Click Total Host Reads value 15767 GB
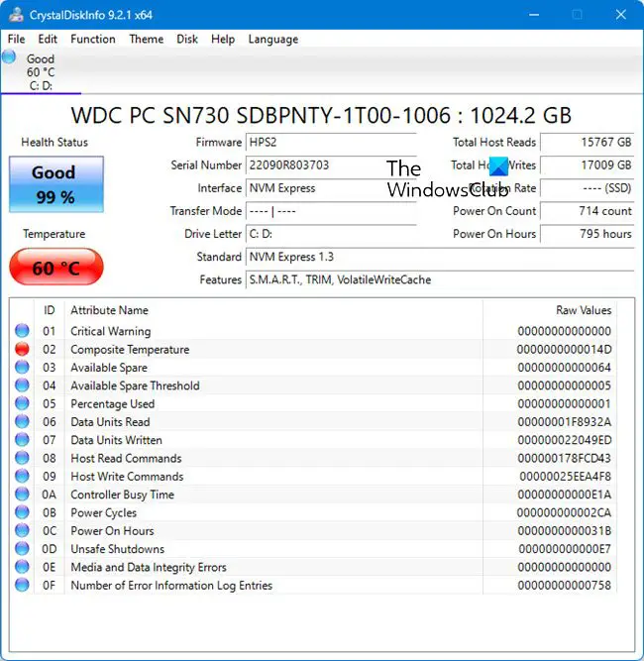Image resolution: width=644 pixels, height=661 pixels. pyautogui.click(x=588, y=142)
